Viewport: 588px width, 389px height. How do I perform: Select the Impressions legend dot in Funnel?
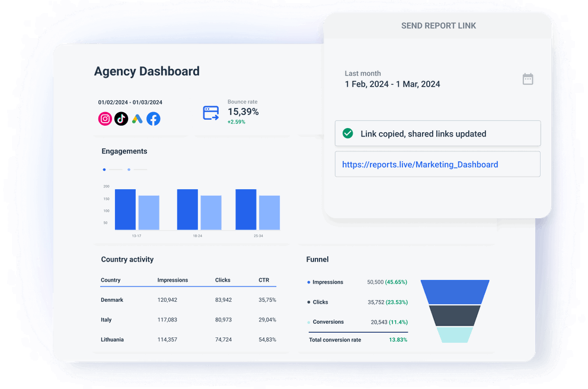click(308, 282)
